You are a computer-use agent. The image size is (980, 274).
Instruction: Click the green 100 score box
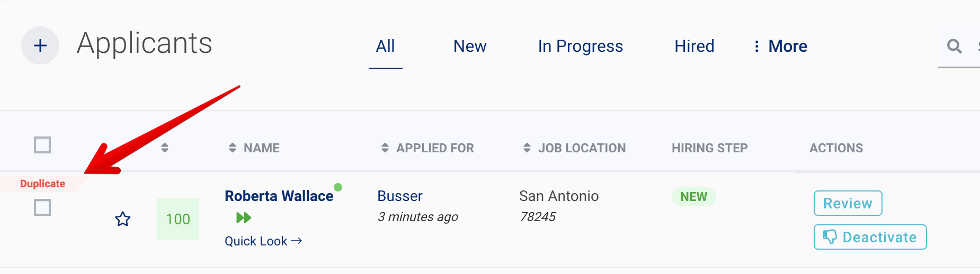[178, 219]
